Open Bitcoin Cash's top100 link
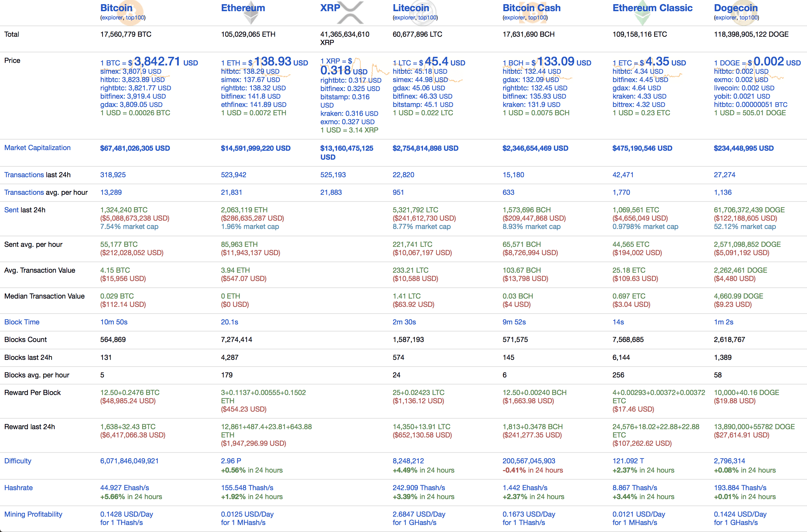 (x=537, y=18)
